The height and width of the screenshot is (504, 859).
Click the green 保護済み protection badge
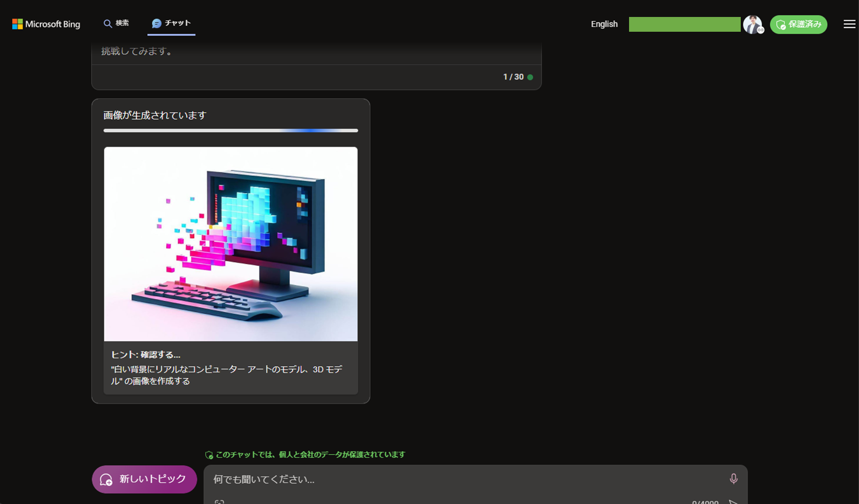798,25
